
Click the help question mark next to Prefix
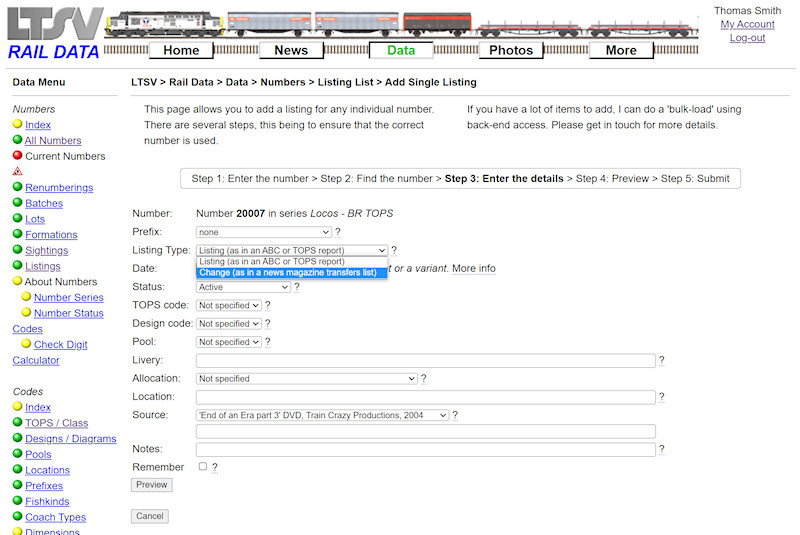(338, 232)
